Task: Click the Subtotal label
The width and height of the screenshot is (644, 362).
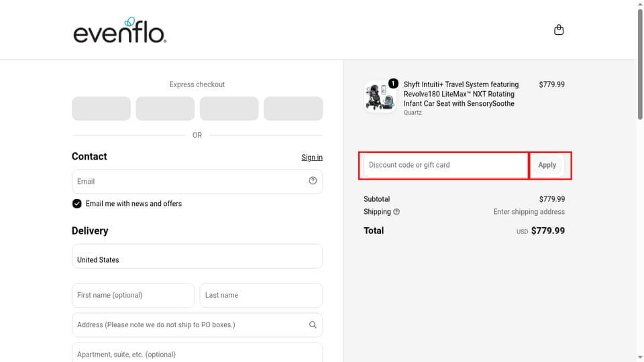Action: click(376, 199)
